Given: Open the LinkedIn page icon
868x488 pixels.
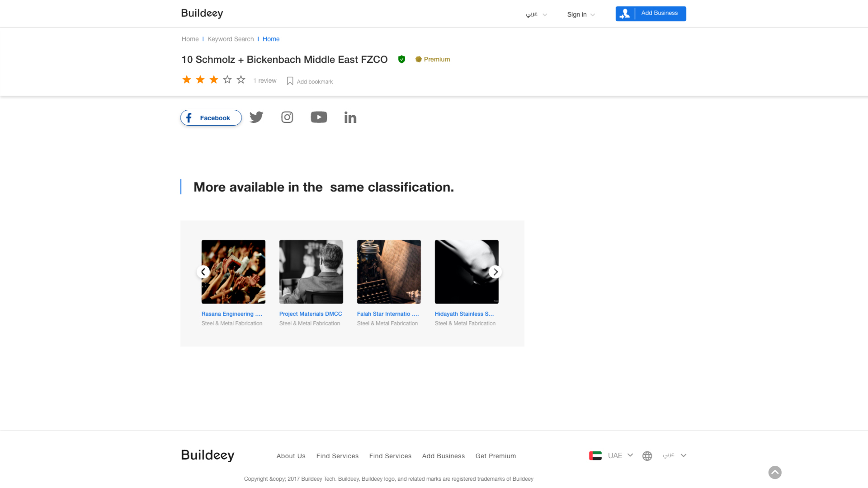Looking at the screenshot, I should click(x=350, y=117).
